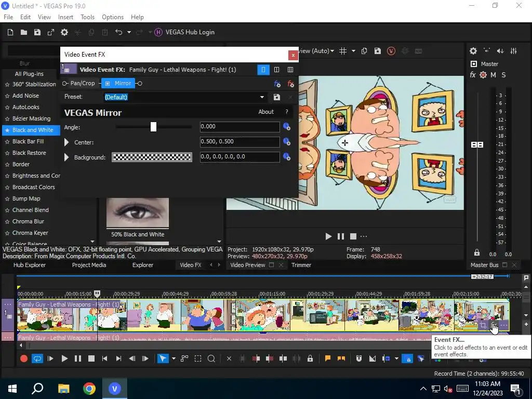Open the VEGAS Hub Login

pyautogui.click(x=184, y=32)
